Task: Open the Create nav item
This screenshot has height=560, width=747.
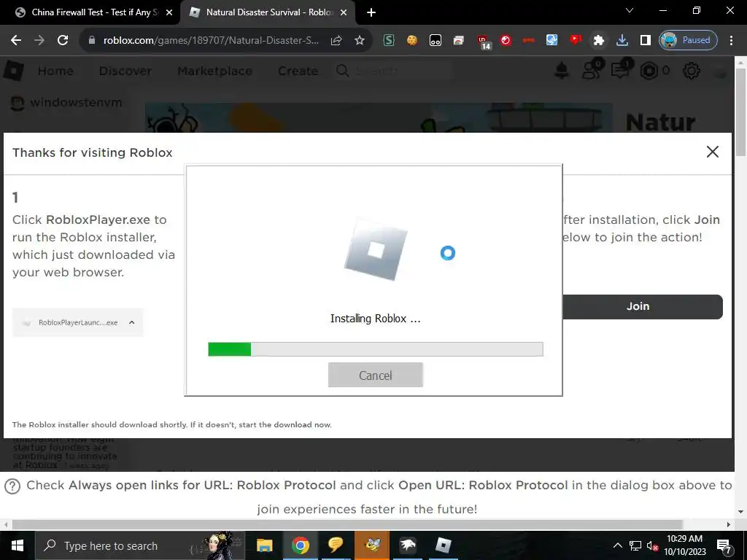Action: point(298,71)
